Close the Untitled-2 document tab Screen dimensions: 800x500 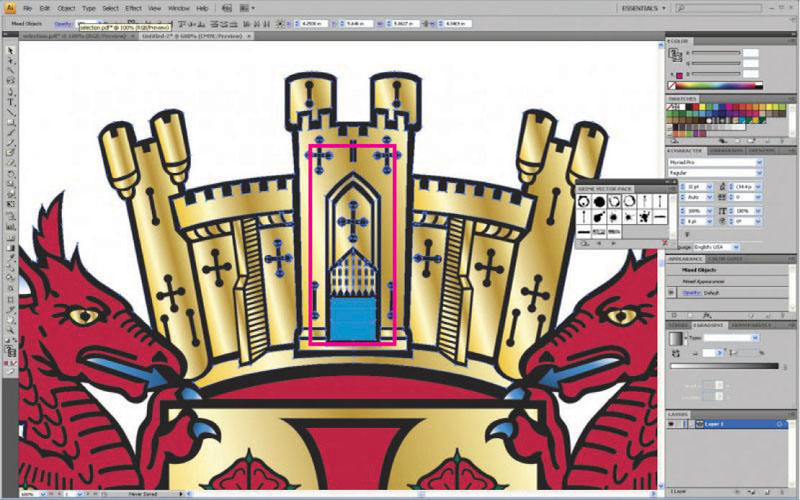(x=248, y=36)
